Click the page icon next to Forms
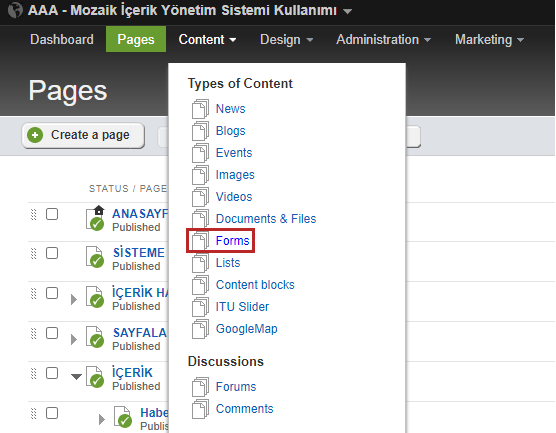Viewport: 556px width, 433px height. (x=200, y=241)
